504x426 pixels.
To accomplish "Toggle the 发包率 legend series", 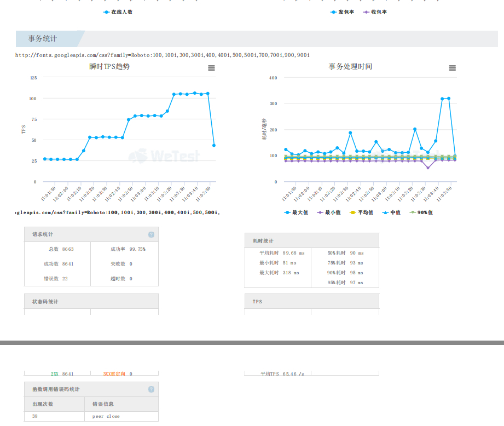I will click(343, 12).
